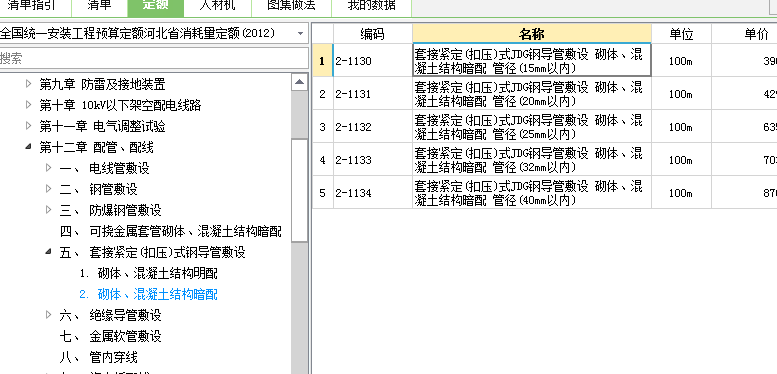This screenshot has height=374, width=777.
Task: Select 2. 砌体、混凝土结构暗配 item
Action: (148, 294)
